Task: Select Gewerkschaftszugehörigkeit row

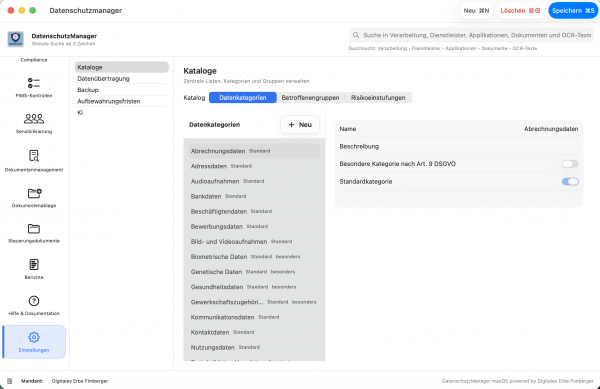Action: pyautogui.click(x=254, y=302)
